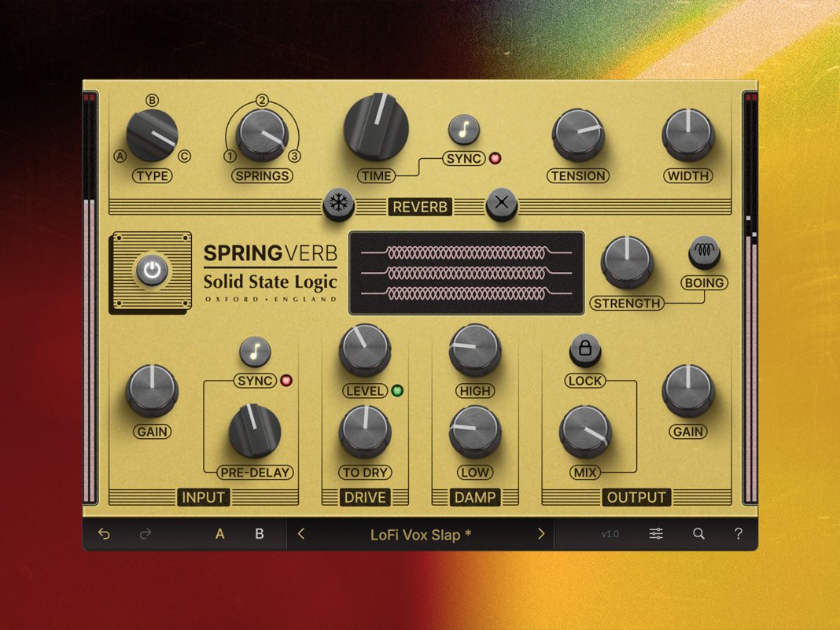Go to previous preset with left chevron

[300, 533]
